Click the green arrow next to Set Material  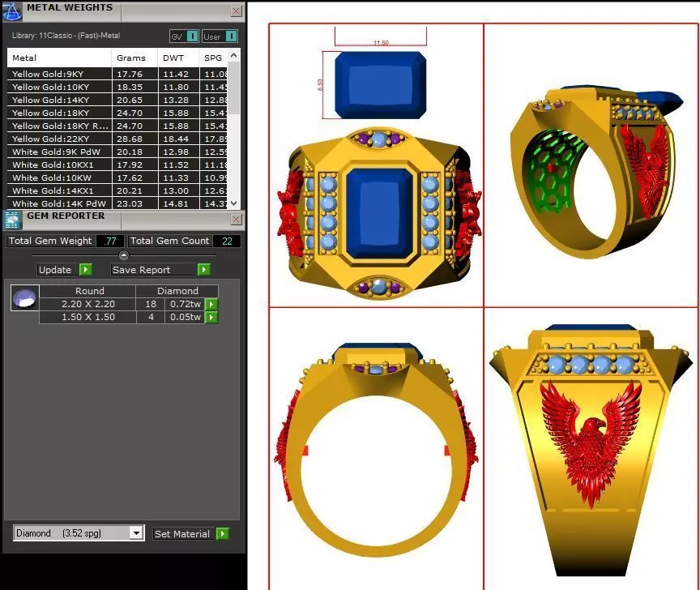[222, 534]
